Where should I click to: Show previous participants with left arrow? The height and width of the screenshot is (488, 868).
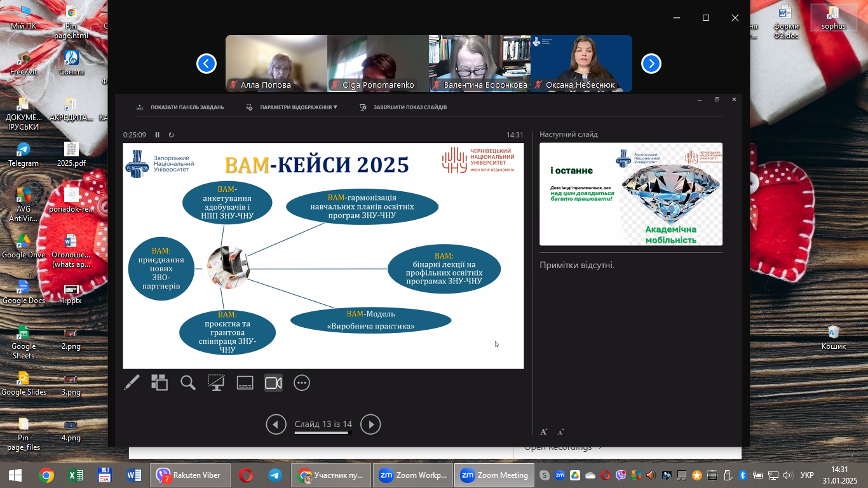(x=207, y=64)
